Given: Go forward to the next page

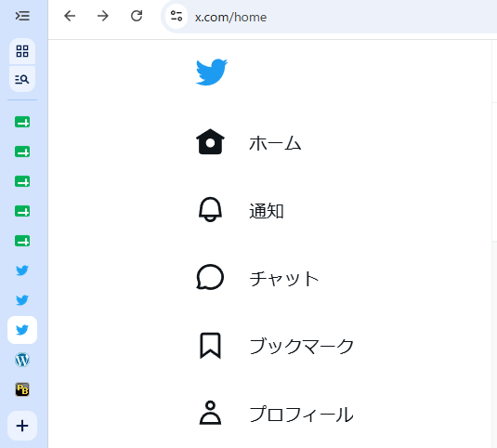Looking at the screenshot, I should [x=103, y=16].
